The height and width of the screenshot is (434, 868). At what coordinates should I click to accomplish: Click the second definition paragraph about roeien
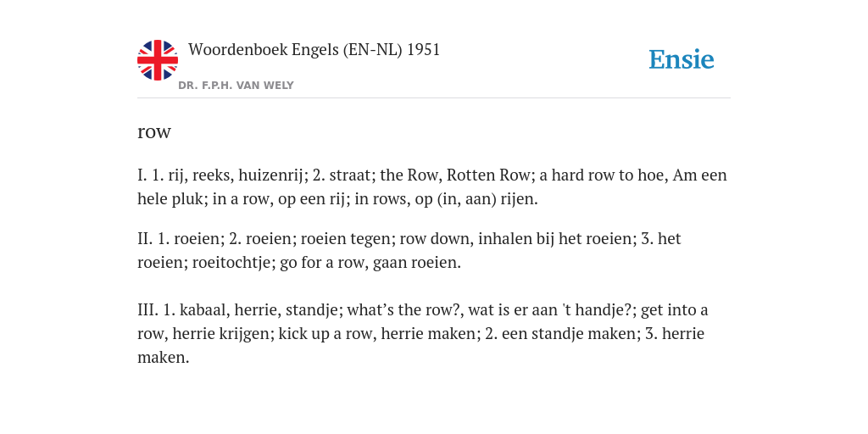click(409, 250)
